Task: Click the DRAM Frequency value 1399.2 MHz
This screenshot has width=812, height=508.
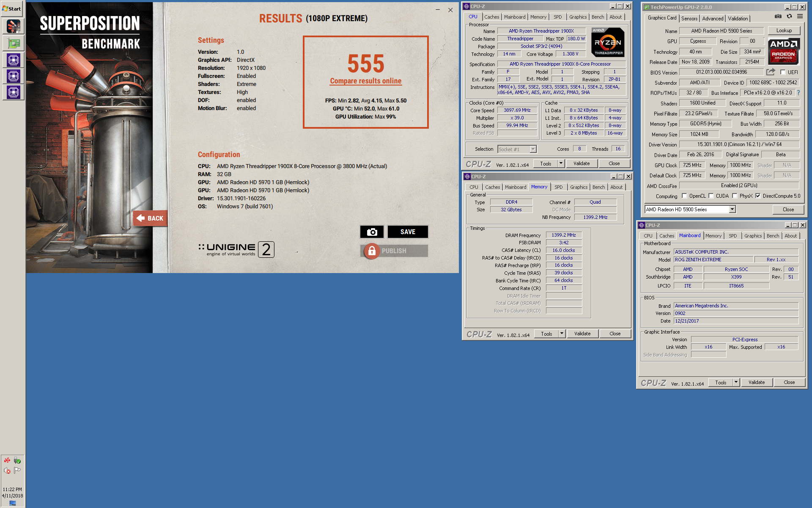Action: coord(564,235)
